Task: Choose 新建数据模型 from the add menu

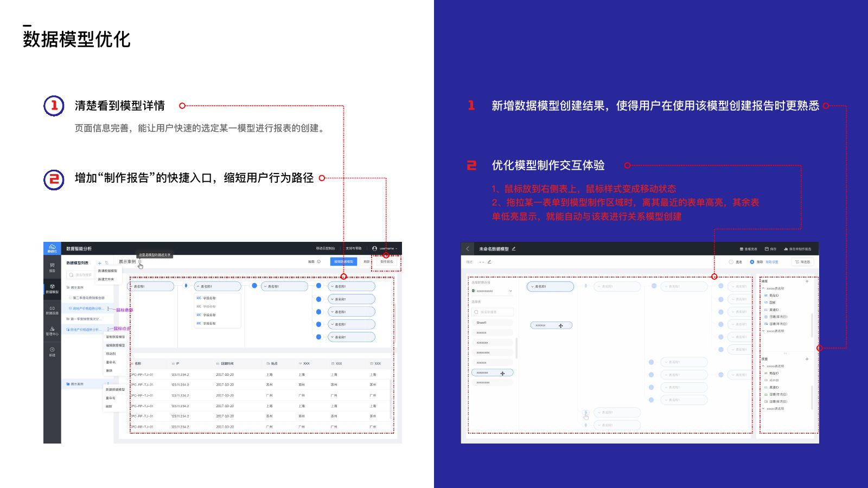Action: click(x=107, y=271)
